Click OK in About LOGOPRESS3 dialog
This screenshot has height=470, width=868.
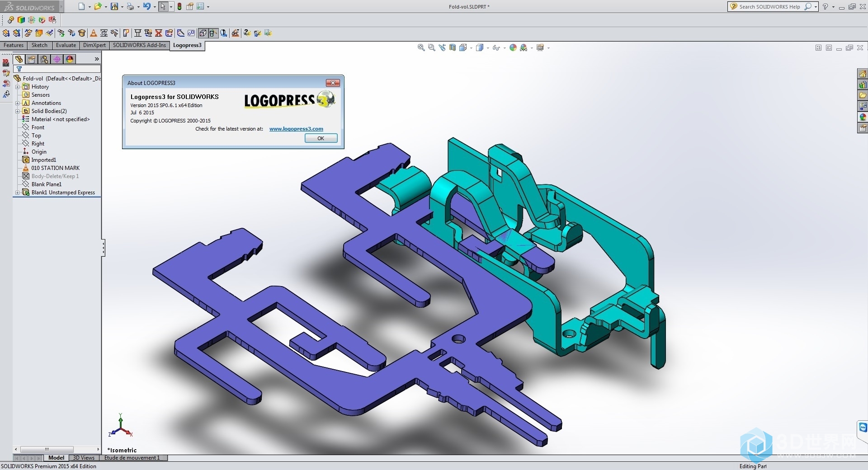point(321,138)
